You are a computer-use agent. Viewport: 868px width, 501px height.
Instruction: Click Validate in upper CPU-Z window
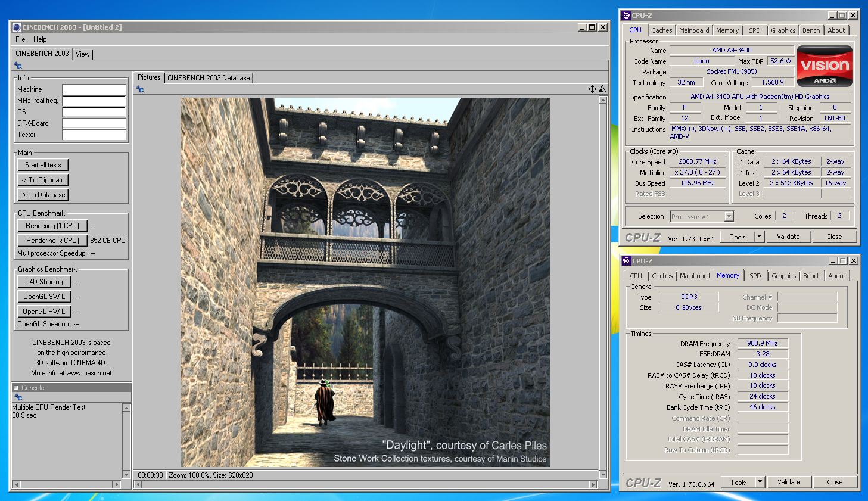click(x=788, y=237)
